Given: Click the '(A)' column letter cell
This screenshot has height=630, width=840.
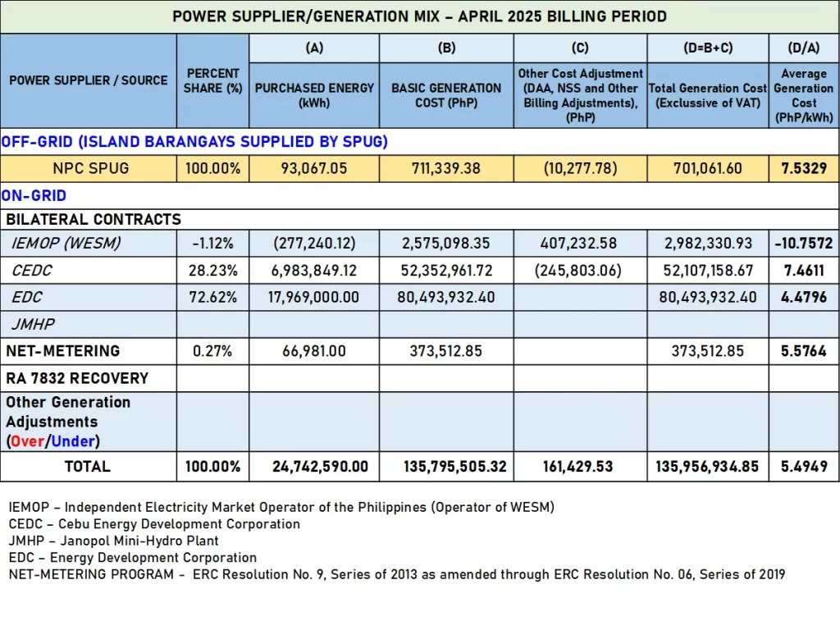Looking at the screenshot, I should pyautogui.click(x=314, y=48).
